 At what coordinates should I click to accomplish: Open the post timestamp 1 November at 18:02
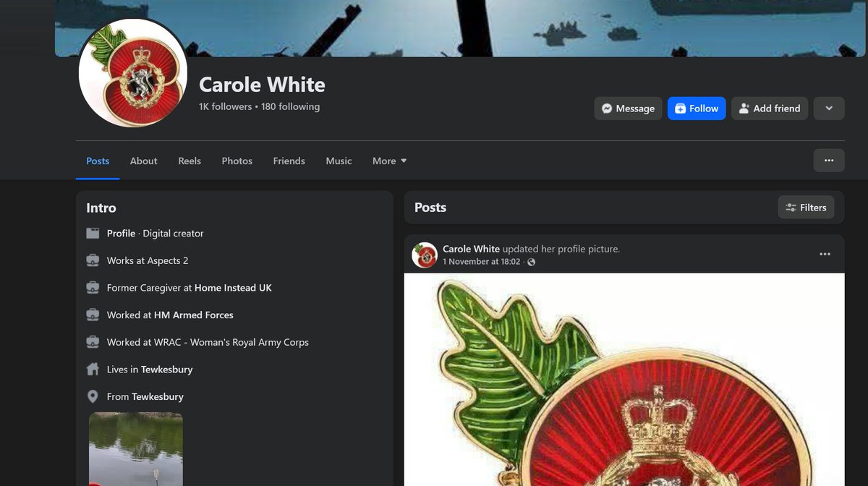pyautogui.click(x=482, y=262)
